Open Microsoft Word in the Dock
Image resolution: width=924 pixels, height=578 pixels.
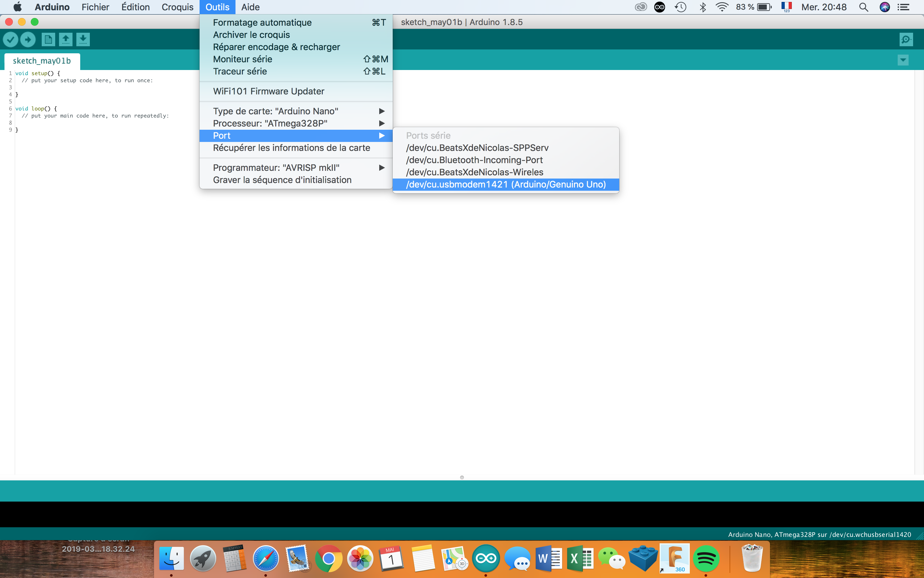pos(549,558)
